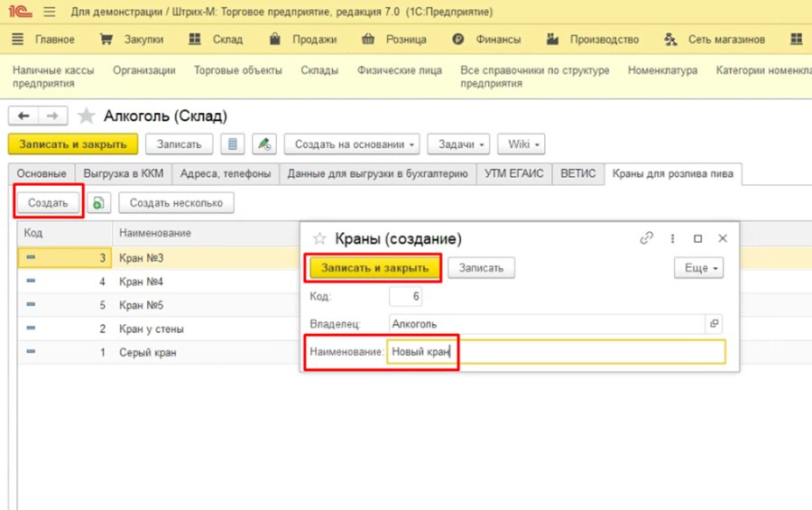812x510 pixels.
Task: Click Записать in warehouse form toolbar
Action: pyautogui.click(x=179, y=144)
